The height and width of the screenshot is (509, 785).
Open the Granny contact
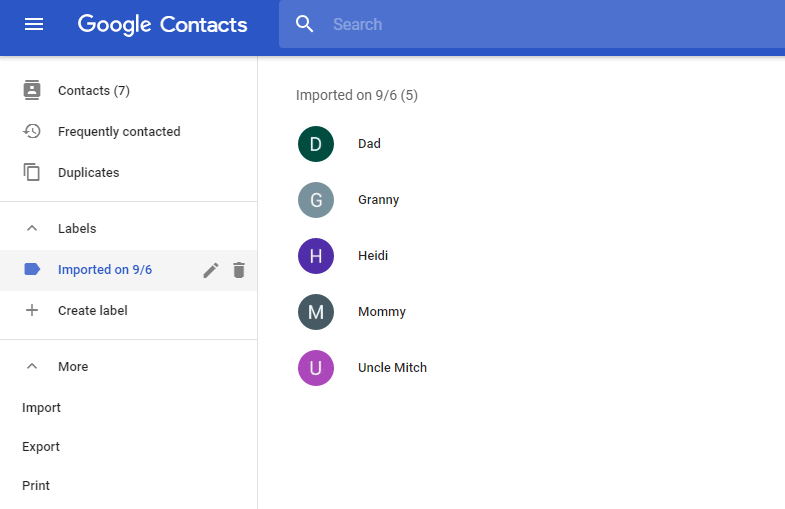[378, 200]
